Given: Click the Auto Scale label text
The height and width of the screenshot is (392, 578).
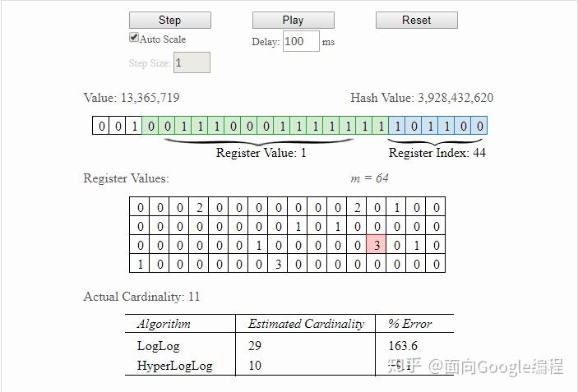Looking at the screenshot, I should pyautogui.click(x=163, y=39).
